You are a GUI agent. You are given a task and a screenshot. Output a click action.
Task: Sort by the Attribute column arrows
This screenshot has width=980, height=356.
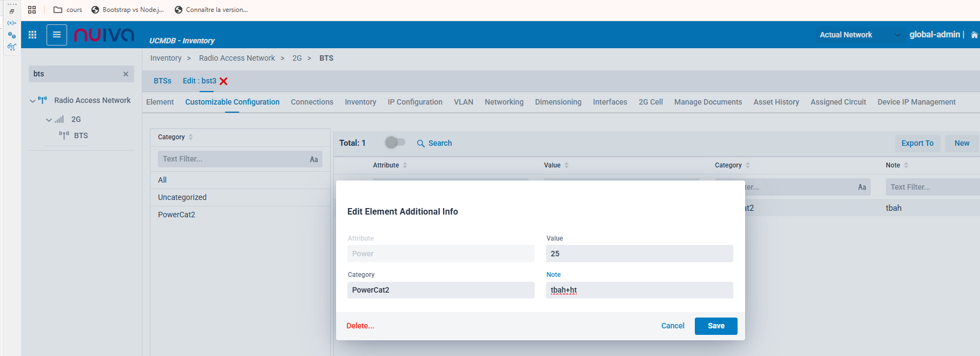[x=405, y=165]
